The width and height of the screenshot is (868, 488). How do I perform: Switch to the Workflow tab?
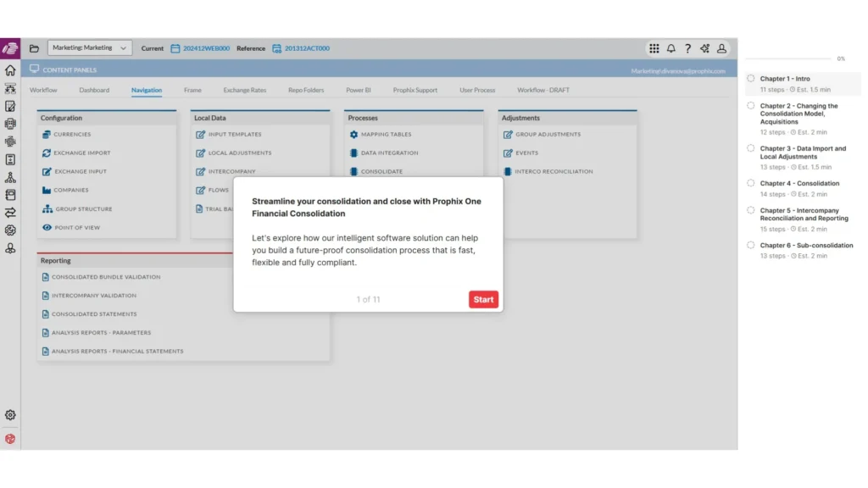click(43, 90)
